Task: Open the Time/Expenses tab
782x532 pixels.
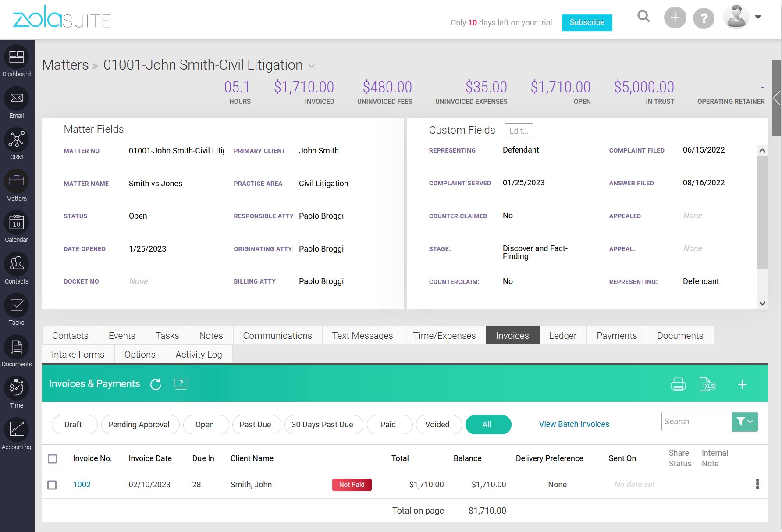Action: [x=444, y=335]
